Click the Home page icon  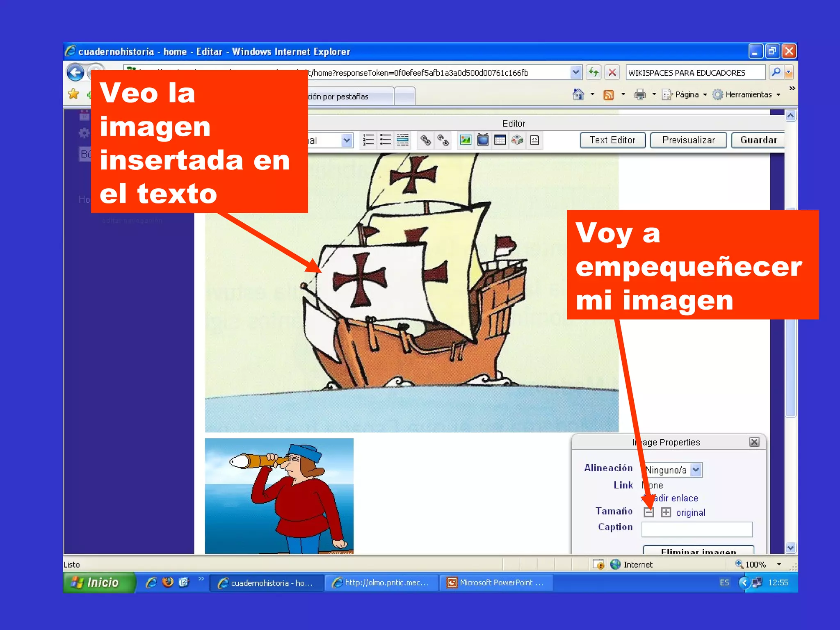tap(578, 94)
